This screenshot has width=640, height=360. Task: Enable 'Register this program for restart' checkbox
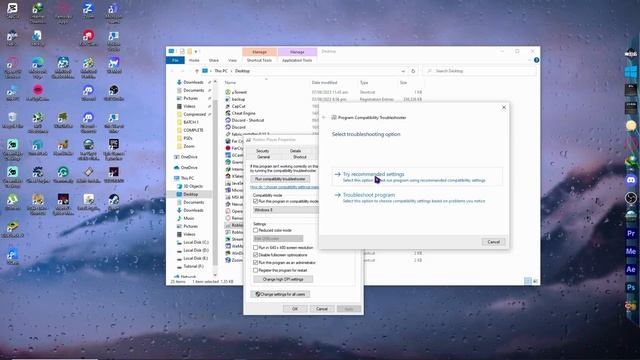256,270
